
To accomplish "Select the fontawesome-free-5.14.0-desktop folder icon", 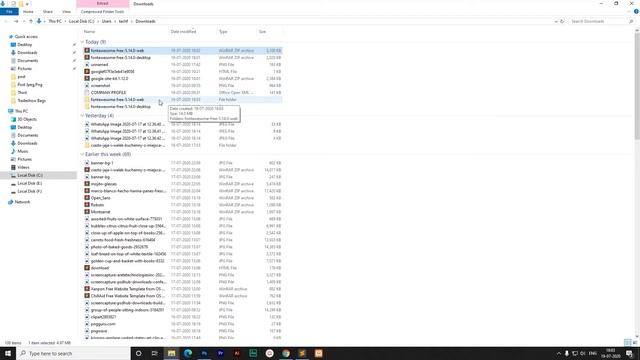I will point(87,107).
